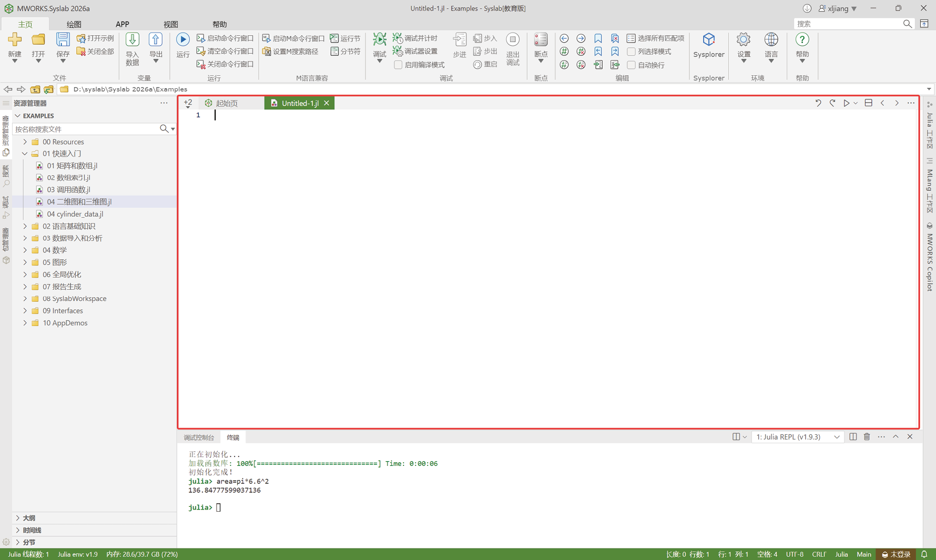
Task: Click the kill terminal trash icon
Action: (867, 437)
